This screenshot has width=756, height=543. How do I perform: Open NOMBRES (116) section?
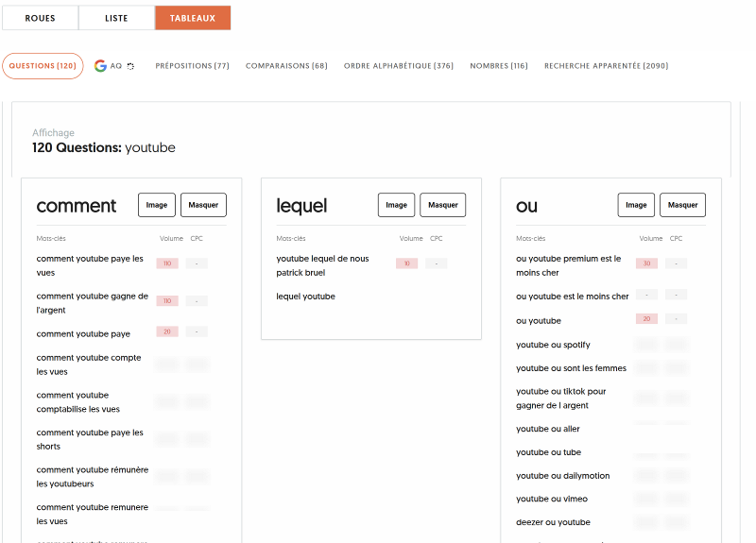(499, 65)
